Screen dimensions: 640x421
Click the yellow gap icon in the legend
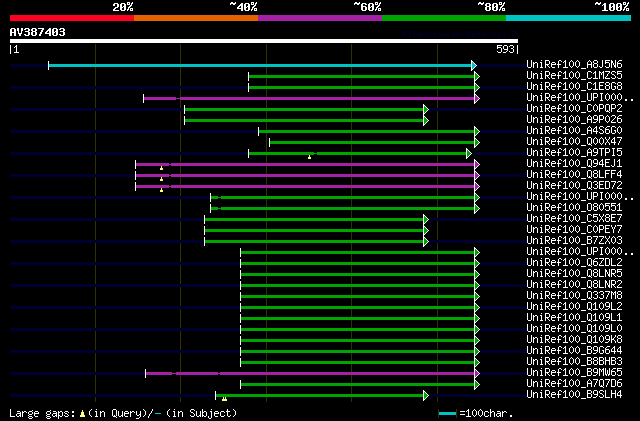tap(82, 414)
